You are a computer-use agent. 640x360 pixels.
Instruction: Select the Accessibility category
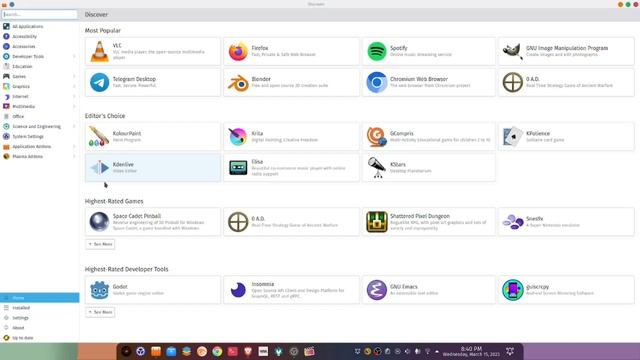pos(40,36)
